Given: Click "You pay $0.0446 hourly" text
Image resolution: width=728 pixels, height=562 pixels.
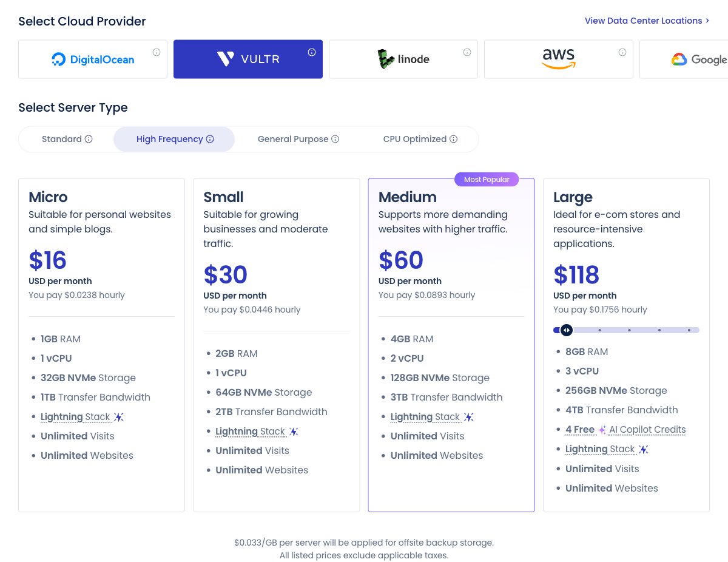Looking at the screenshot, I should 252,310.
